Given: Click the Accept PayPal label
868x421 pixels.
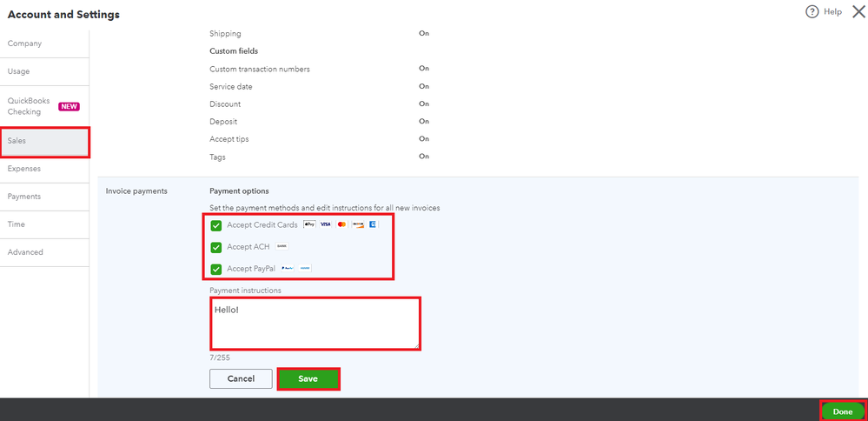Looking at the screenshot, I should point(251,269).
